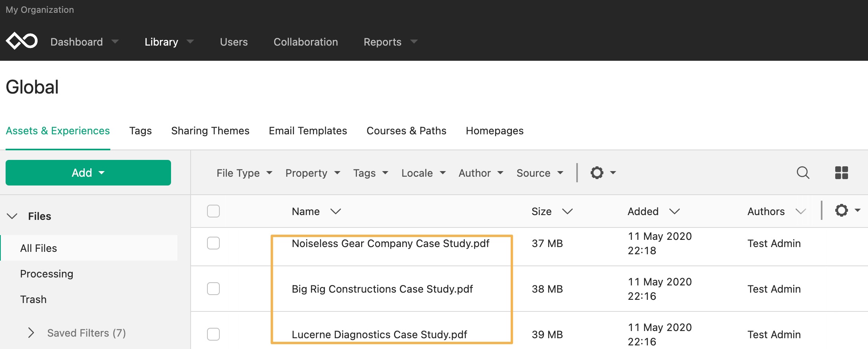Screen dimensions: 868x349
Task: Check the Big Rig Constructions Case Study row
Action: tap(213, 289)
